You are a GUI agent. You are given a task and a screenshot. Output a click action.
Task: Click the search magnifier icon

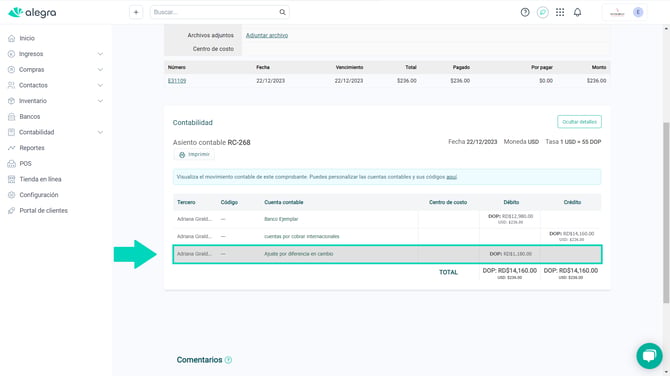[x=282, y=12]
